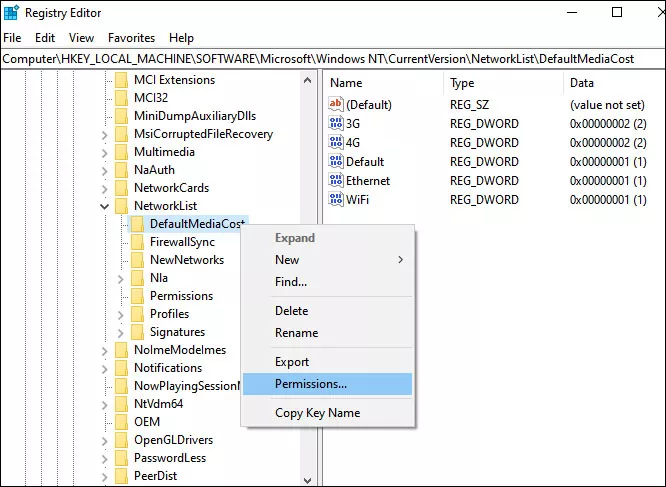
Task: Click the 3G DWORD value icon
Action: [336, 123]
